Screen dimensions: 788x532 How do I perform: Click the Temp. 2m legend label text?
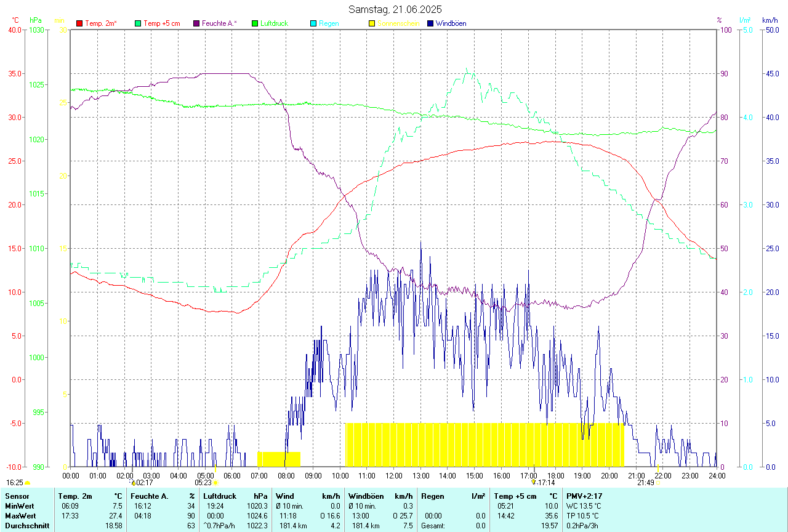click(101, 23)
